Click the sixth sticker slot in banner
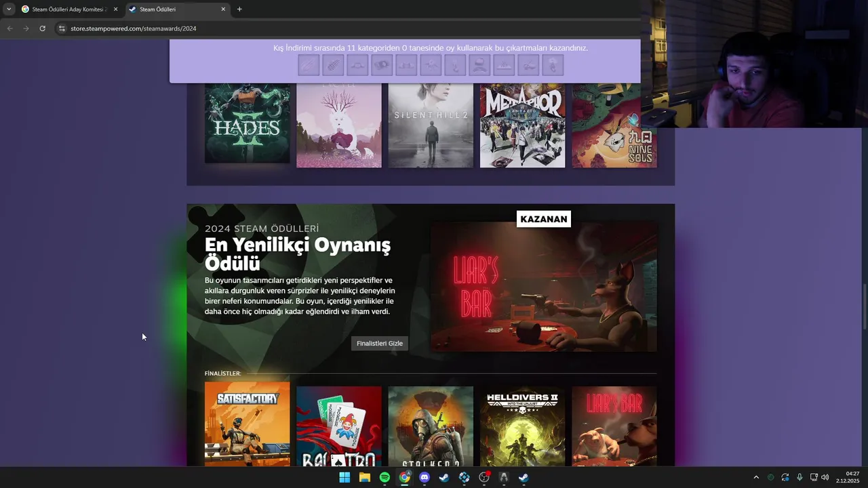The height and width of the screenshot is (488, 868). click(431, 65)
